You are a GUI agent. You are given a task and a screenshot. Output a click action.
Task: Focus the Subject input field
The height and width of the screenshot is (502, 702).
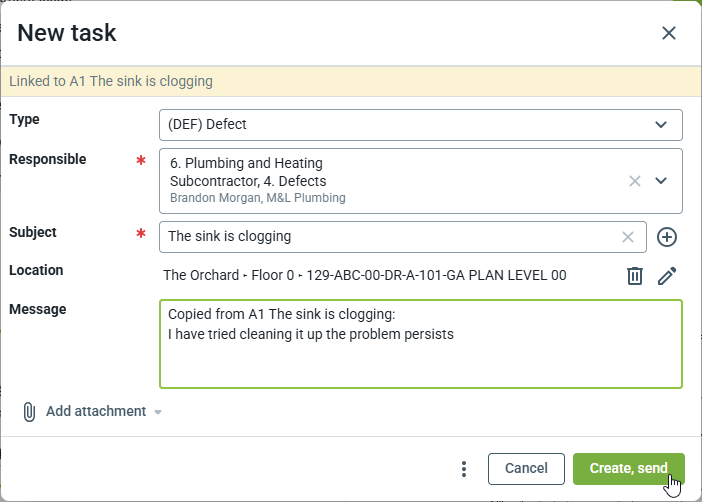pos(390,237)
